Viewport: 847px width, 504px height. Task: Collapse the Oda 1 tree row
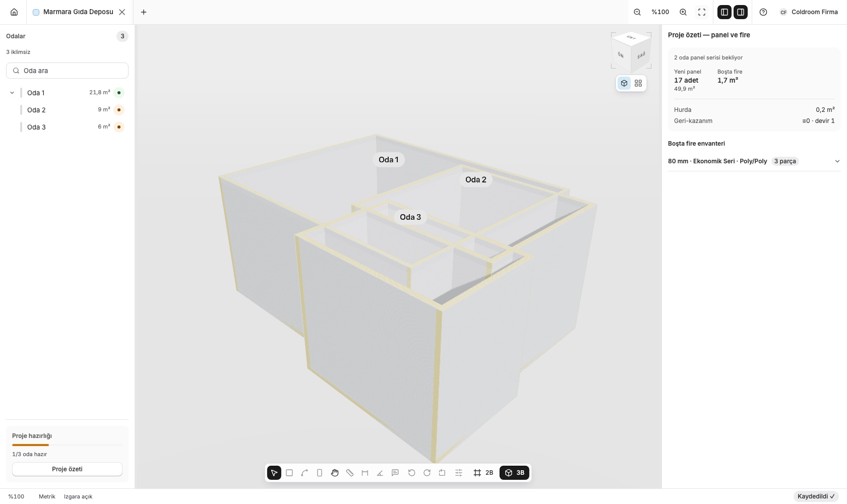[12, 93]
